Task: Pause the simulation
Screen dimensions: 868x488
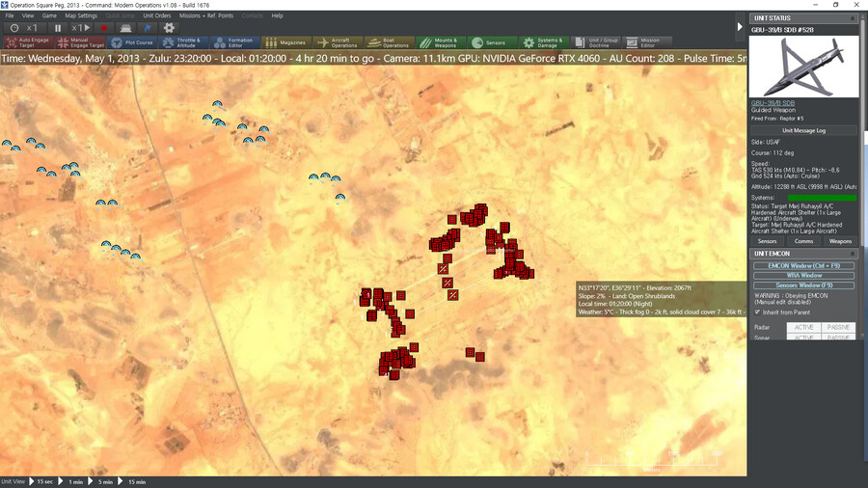Action: click(58, 28)
